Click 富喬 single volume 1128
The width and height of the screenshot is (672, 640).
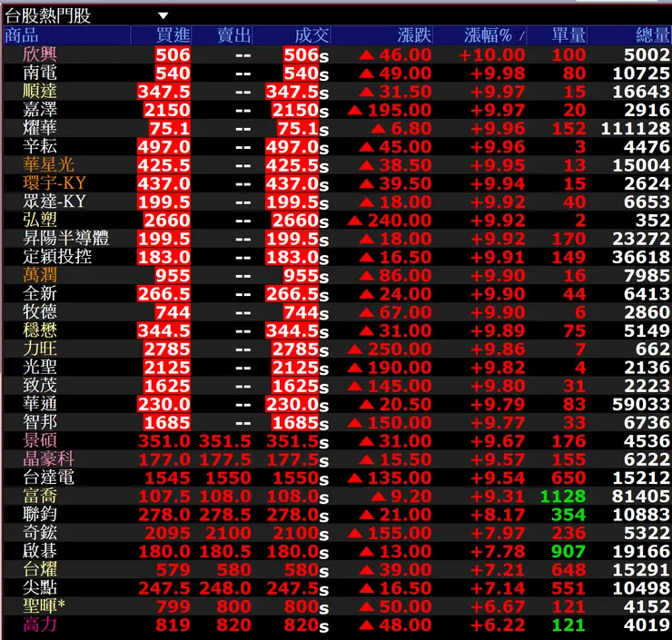click(x=563, y=496)
